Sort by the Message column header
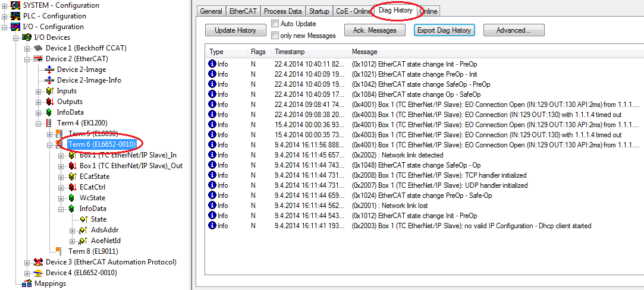Image resolution: width=644 pixels, height=290 pixels. tap(495, 52)
